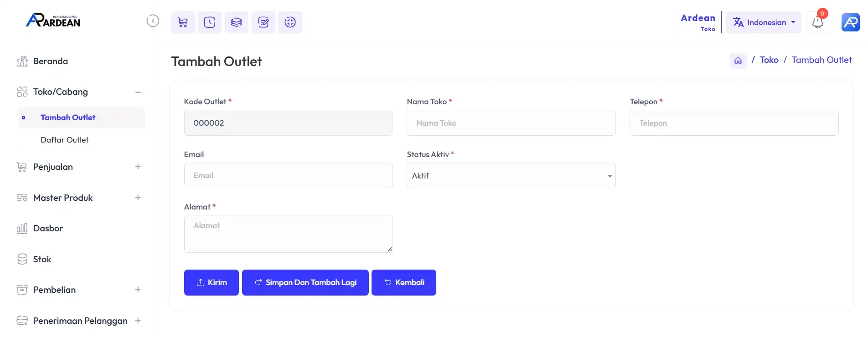Viewport: 868px width, 337px height.
Task: Click the Ardean logo in sidebar
Action: [x=53, y=20]
